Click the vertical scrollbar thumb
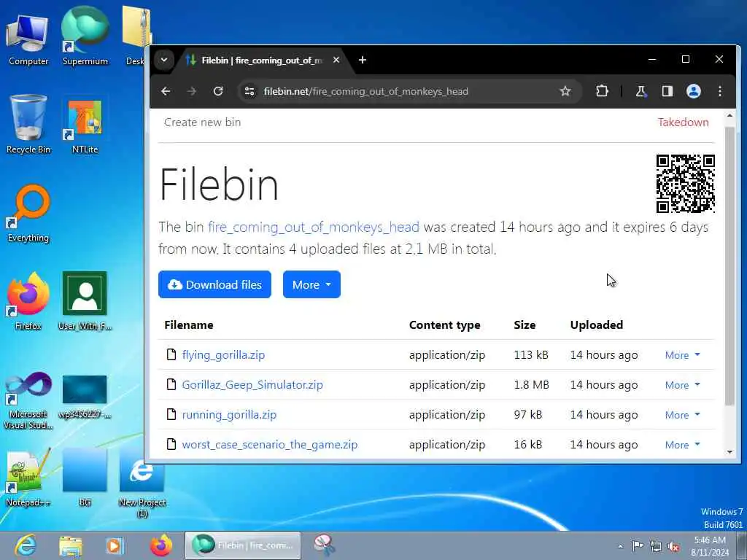 (x=729, y=267)
